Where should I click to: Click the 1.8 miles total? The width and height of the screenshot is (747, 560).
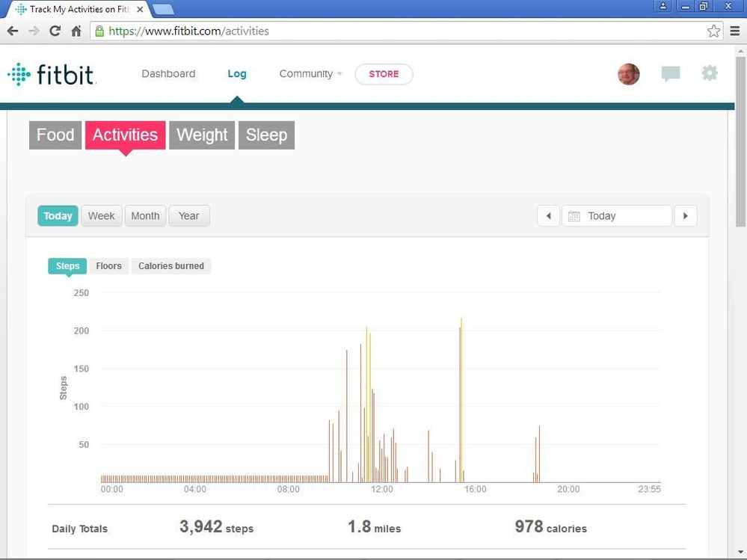click(x=374, y=526)
